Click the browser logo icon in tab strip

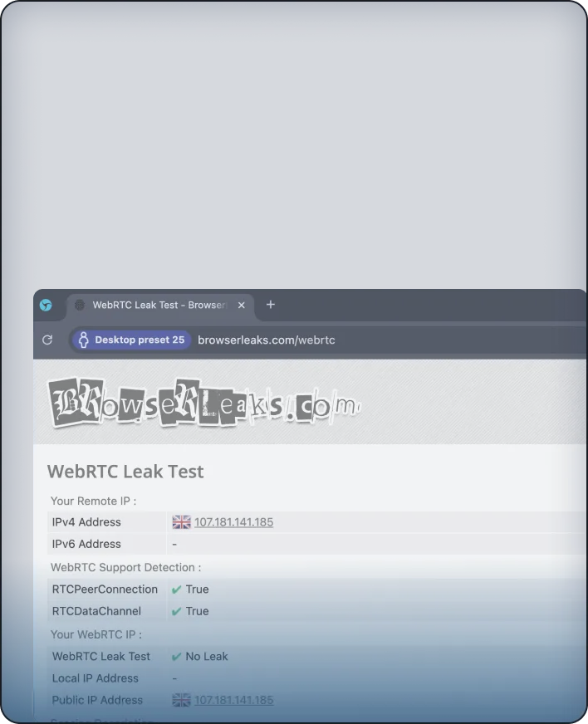click(x=46, y=306)
